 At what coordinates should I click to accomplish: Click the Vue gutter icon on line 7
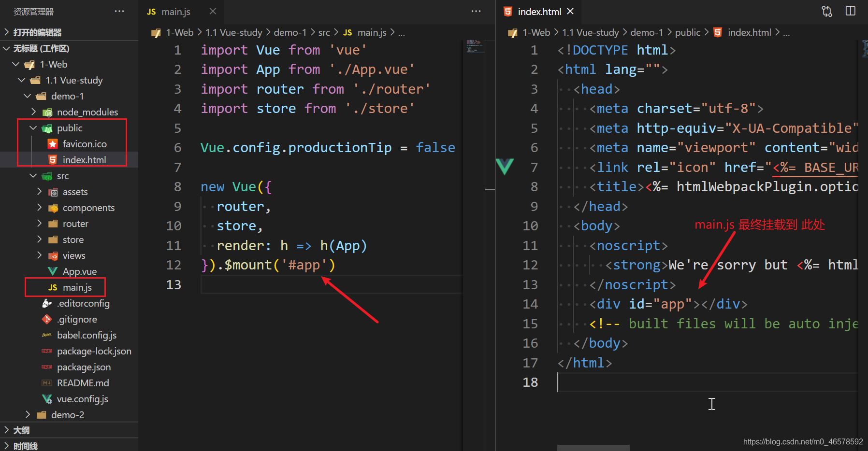[505, 167]
